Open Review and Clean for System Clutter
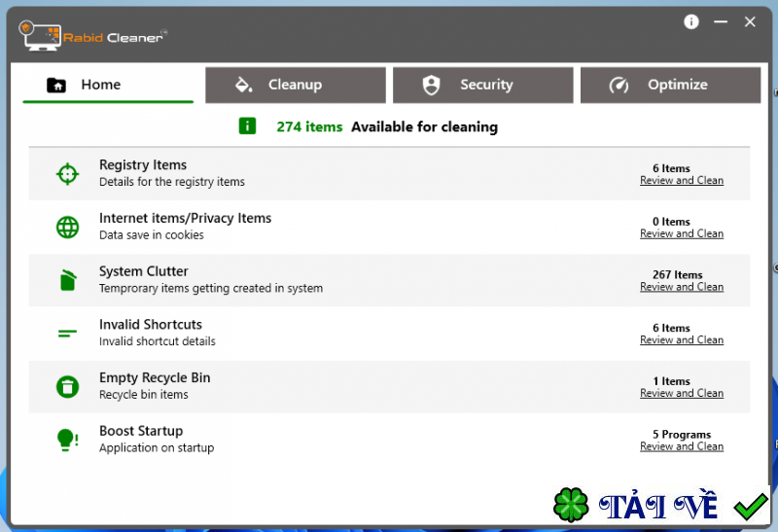The image size is (778, 532). pos(682,288)
